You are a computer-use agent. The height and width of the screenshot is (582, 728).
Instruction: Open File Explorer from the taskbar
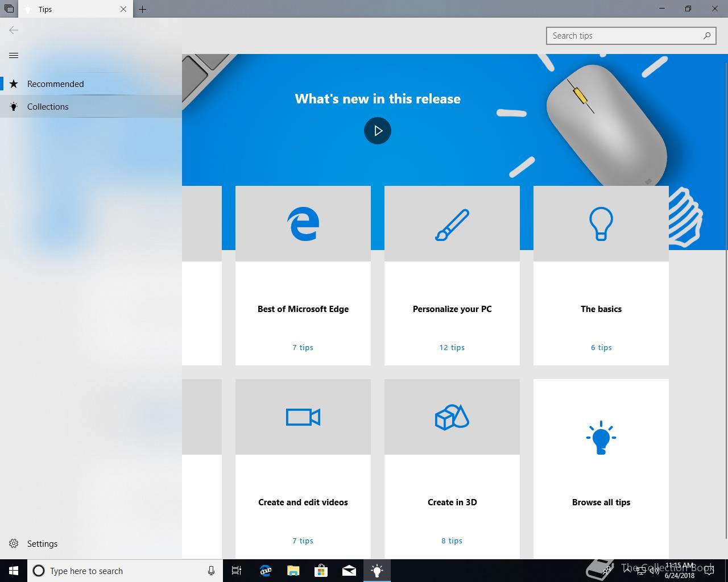tap(293, 571)
